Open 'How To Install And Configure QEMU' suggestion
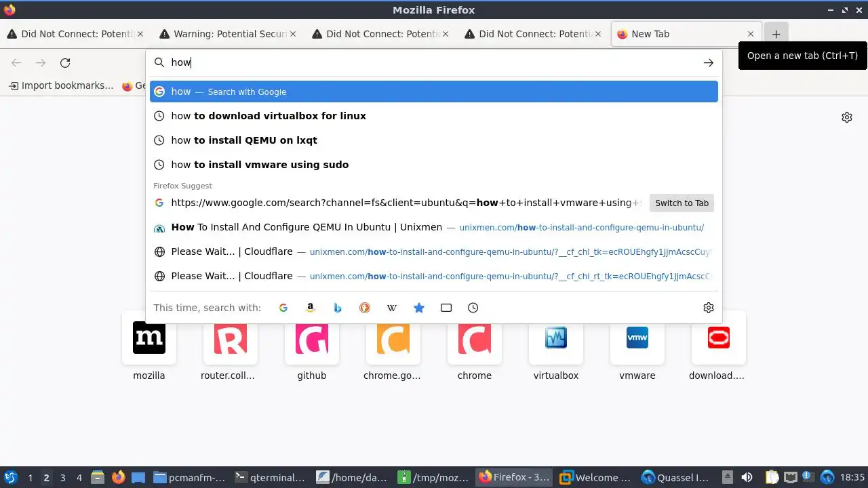Screen dimensions: 868x488 pos(434,227)
